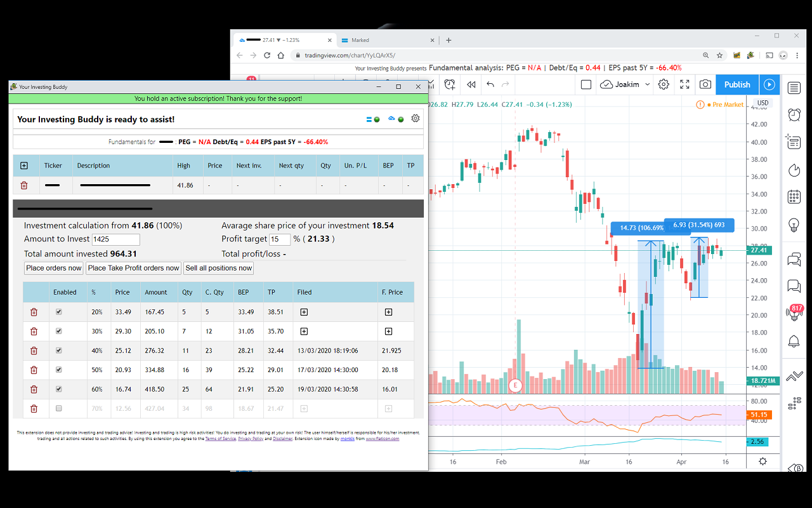The height and width of the screenshot is (508, 812).
Task: Open the Chrome three-dot menu
Action: [797, 55]
